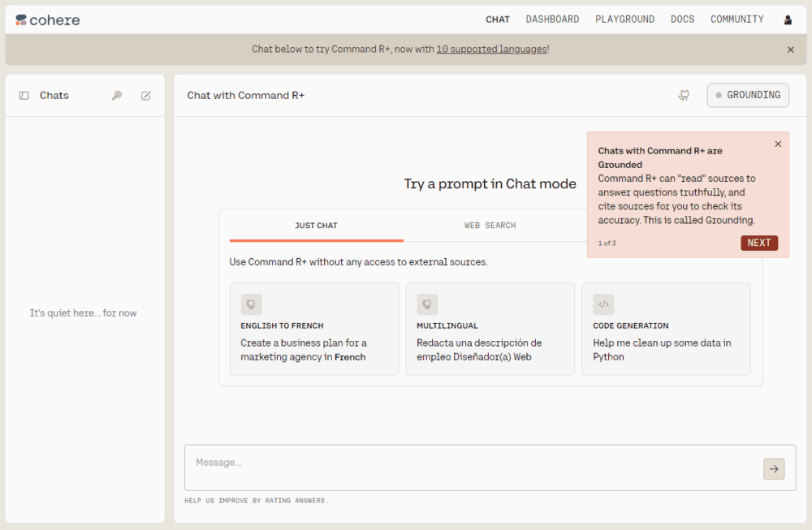The width and height of the screenshot is (812, 530).
Task: Click the code icon on Code Generation card
Action: 603,304
